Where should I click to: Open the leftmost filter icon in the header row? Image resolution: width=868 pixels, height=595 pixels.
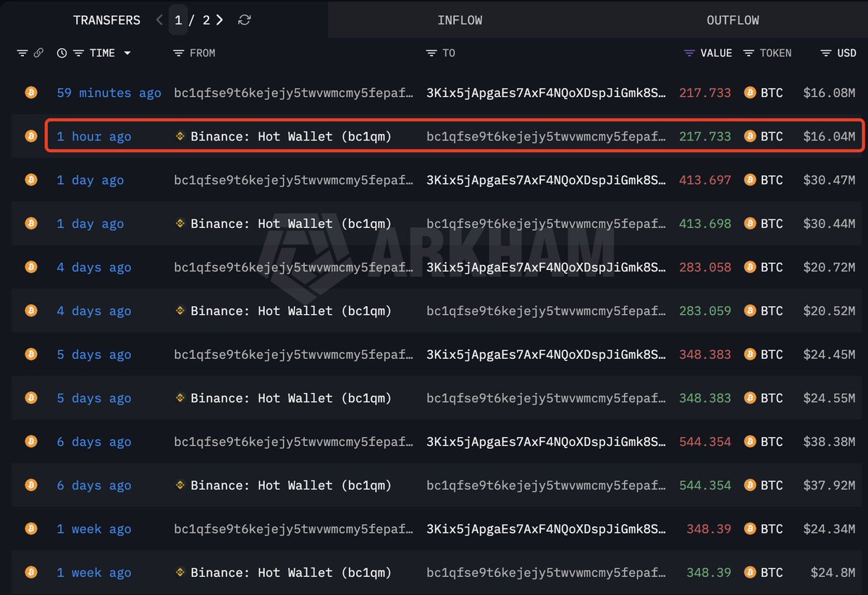[x=22, y=53]
